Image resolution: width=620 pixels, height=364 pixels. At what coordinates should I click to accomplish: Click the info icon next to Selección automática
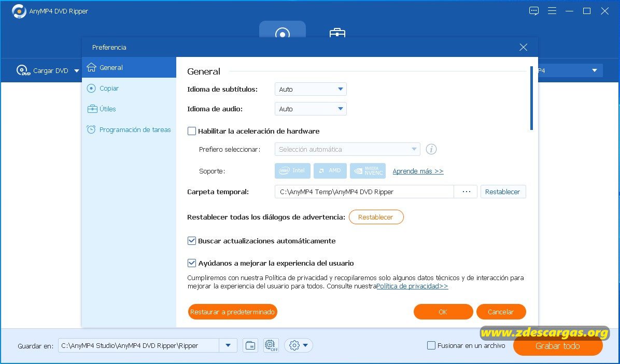pos(431,149)
